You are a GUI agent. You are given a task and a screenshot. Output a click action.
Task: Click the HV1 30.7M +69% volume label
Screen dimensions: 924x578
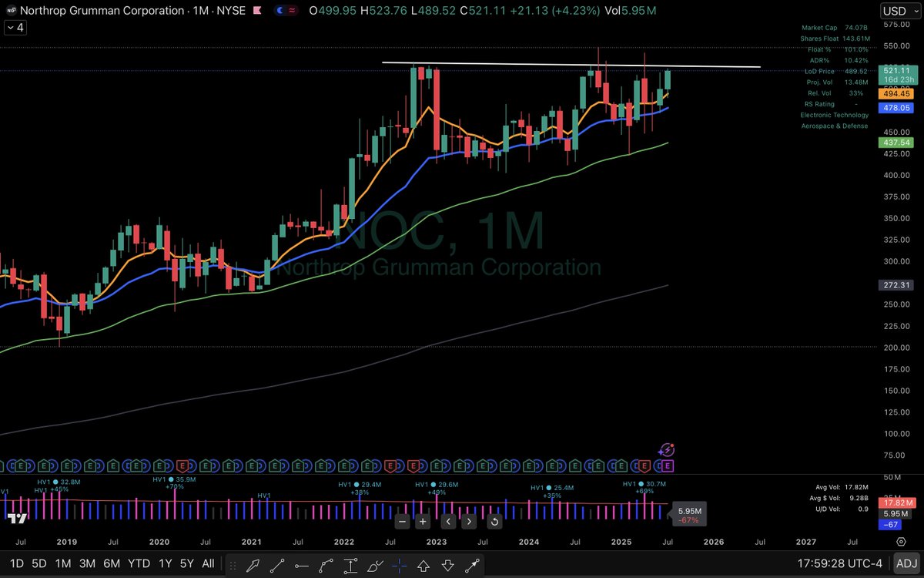644,487
